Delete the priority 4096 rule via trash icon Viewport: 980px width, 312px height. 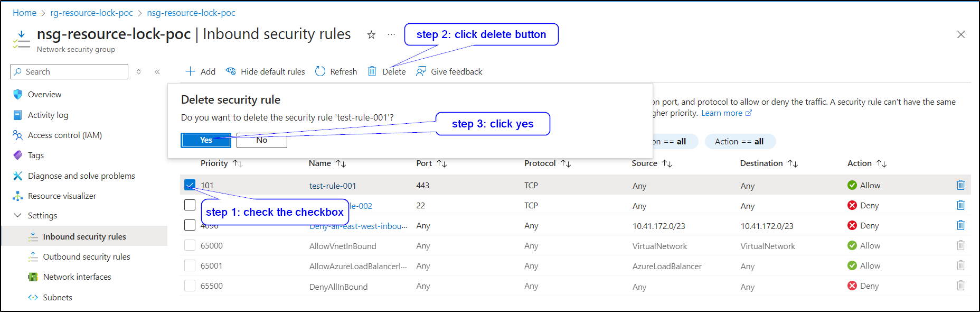(960, 225)
